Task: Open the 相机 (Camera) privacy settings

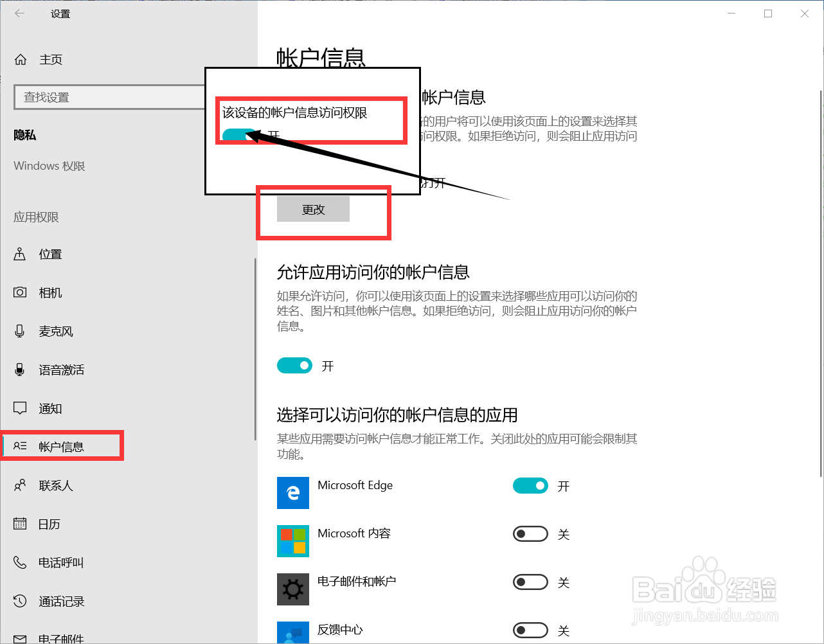Action: (x=19, y=292)
